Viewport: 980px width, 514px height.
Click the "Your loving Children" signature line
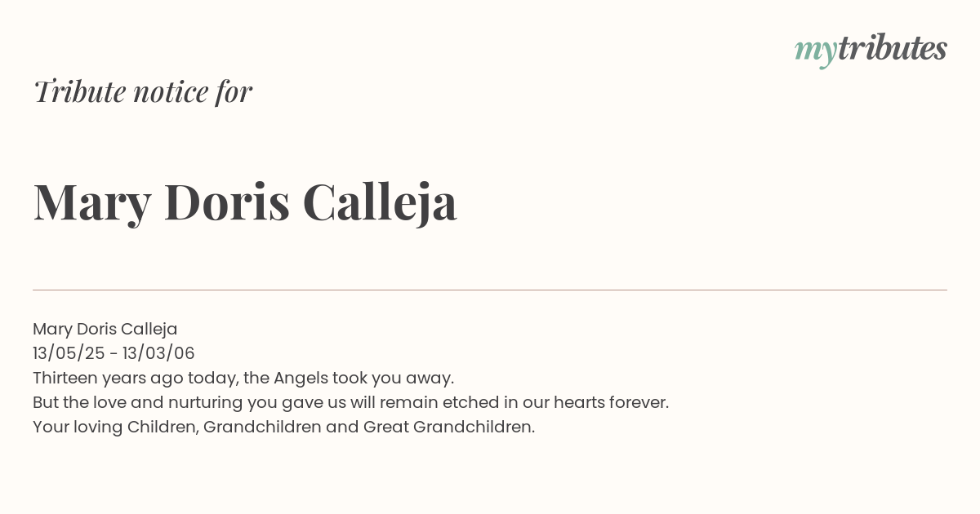pos(284,427)
